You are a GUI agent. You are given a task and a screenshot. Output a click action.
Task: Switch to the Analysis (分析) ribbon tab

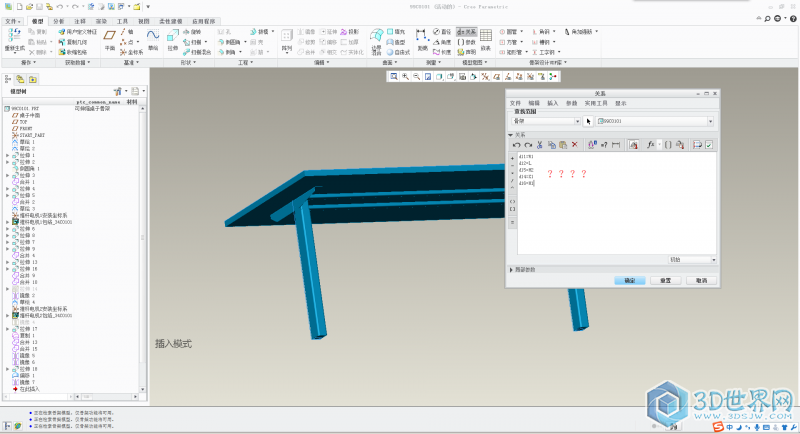point(59,21)
